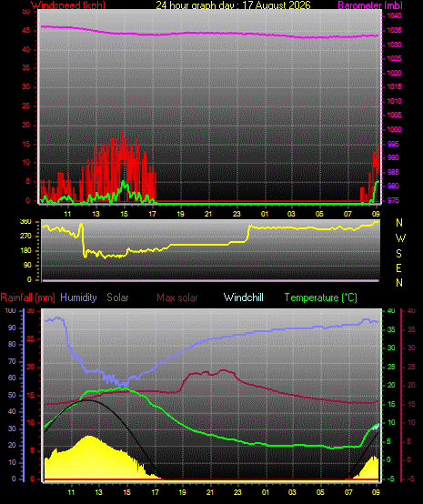This screenshot has height=504, width=423.
Task: Click hour 01 on wind graph axis
Action: (x=265, y=214)
